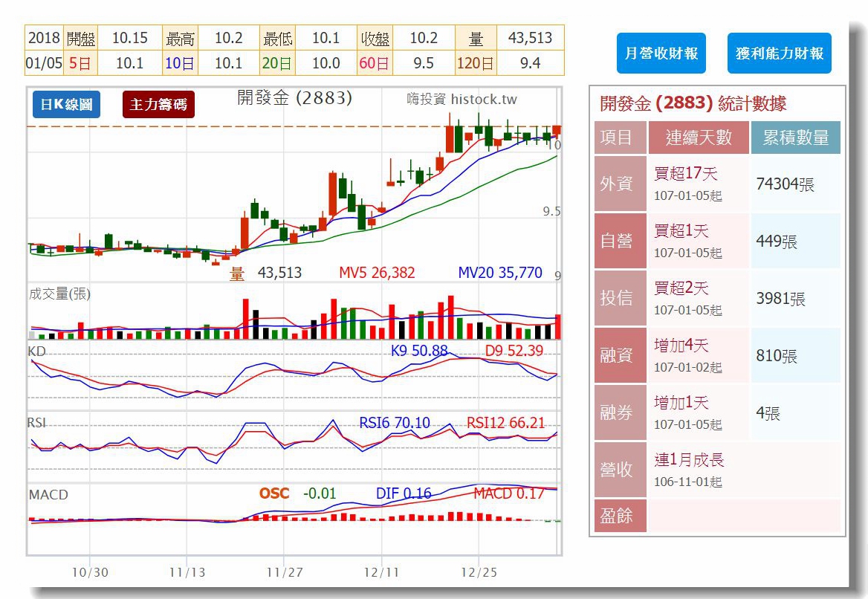Click the 最高 label in price table

tap(181, 38)
